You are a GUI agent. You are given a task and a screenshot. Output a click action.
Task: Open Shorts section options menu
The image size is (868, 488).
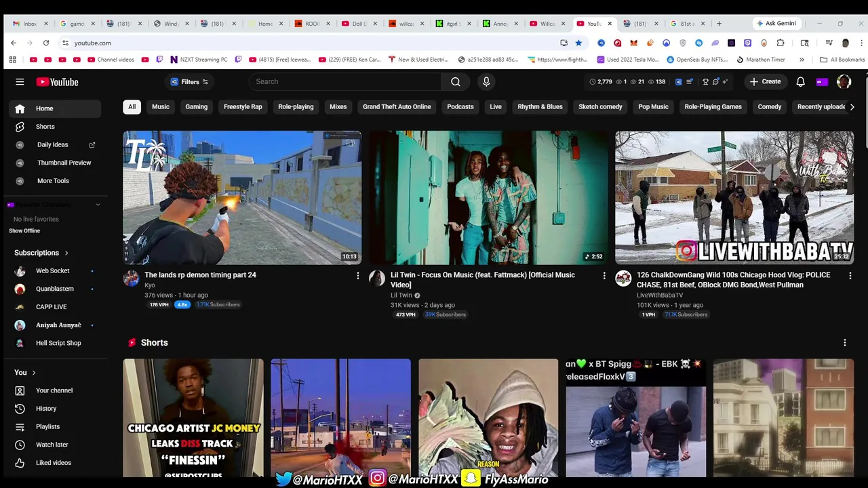click(845, 343)
